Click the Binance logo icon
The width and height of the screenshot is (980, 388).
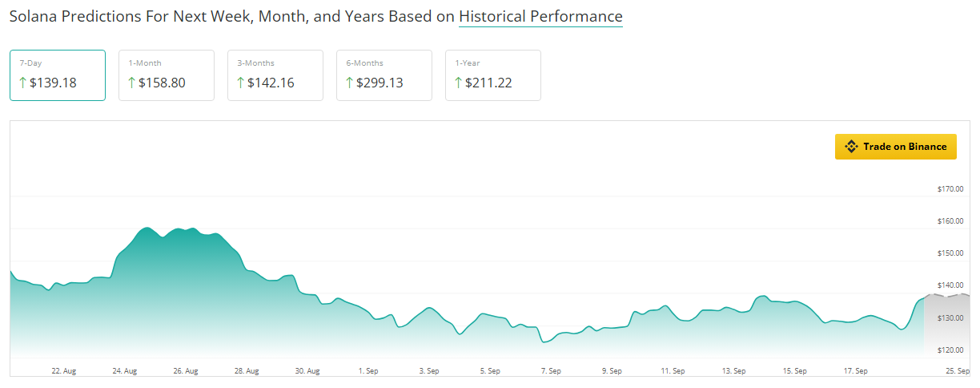(851, 147)
